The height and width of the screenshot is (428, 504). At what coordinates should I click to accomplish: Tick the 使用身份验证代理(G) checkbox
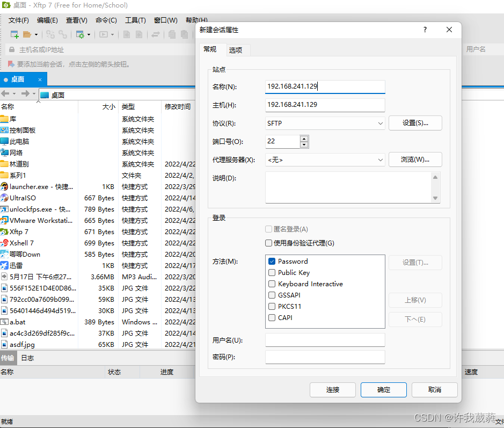click(x=269, y=243)
